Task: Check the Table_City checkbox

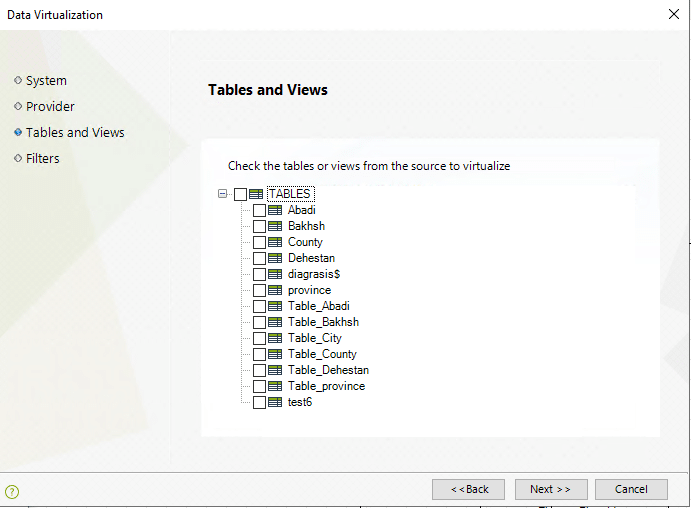Action: pos(259,338)
